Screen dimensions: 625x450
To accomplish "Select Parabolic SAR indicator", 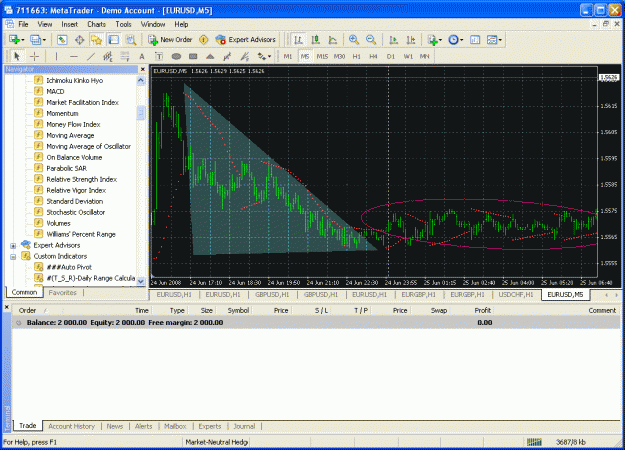I will [x=66, y=168].
